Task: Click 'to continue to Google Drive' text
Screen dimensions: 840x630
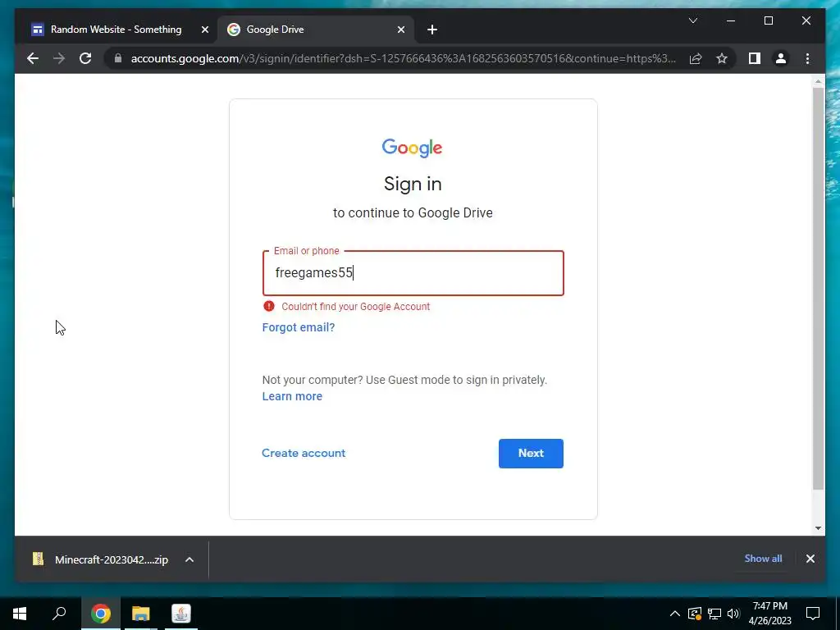Action: pos(413,212)
